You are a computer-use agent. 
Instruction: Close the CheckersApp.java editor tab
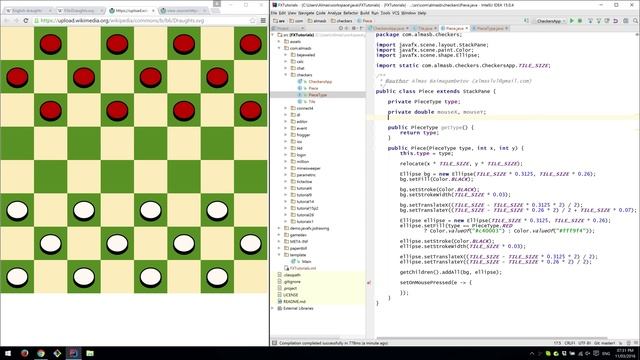[x=407, y=28]
